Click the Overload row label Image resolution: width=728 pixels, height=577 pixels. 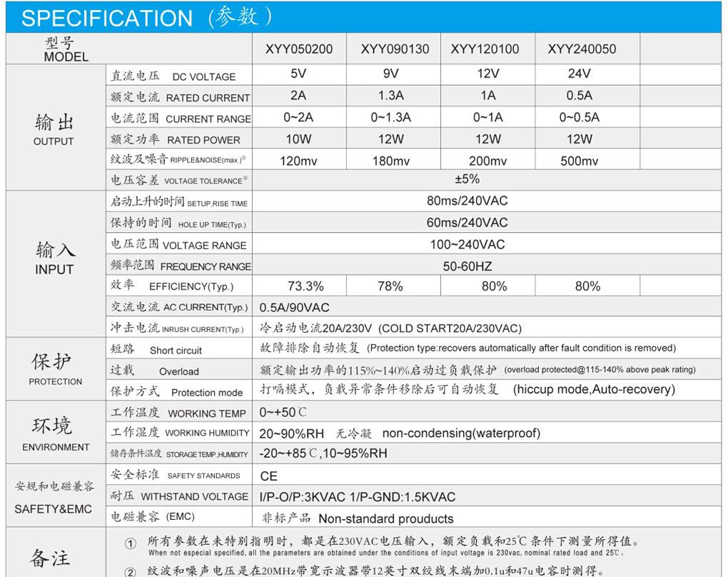tap(178, 371)
